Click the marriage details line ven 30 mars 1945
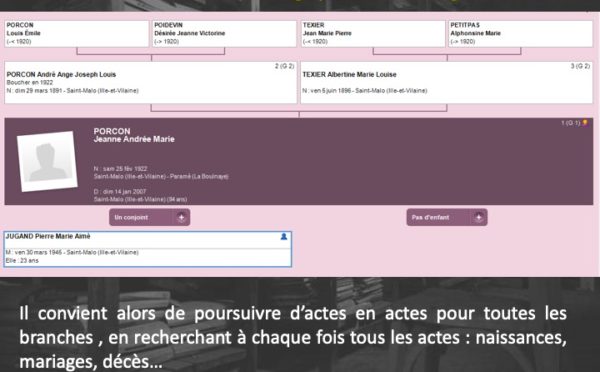Image resolution: width=600 pixels, height=372 pixels. pyautogui.click(x=72, y=252)
